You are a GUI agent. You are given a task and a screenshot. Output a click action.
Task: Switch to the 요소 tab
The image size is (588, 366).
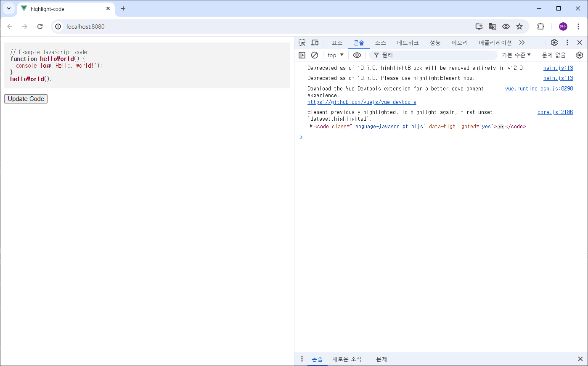click(x=337, y=43)
